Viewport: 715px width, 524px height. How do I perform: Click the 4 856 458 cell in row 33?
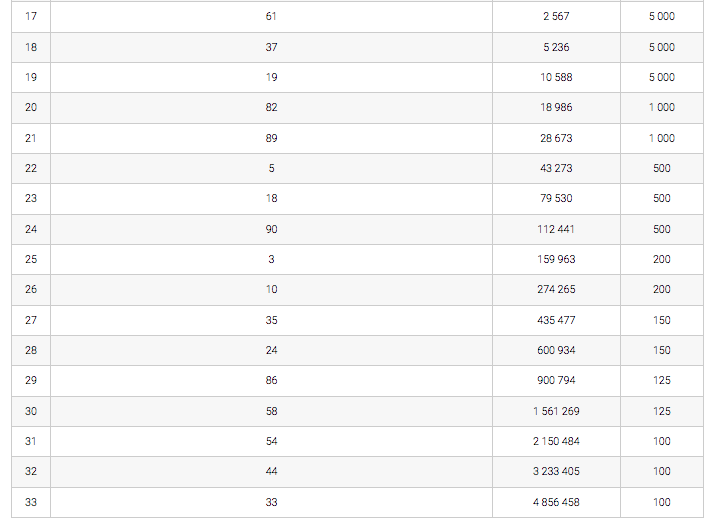click(556, 502)
